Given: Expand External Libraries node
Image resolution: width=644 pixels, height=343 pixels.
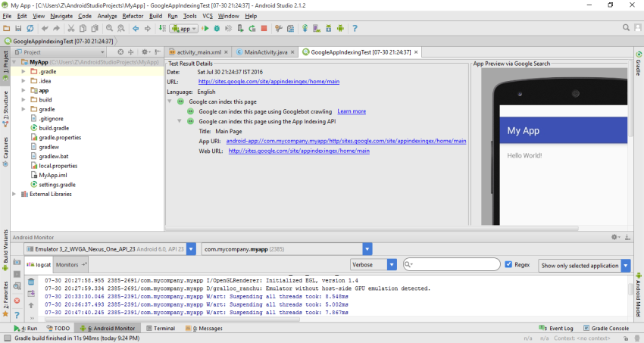Looking at the screenshot, I should click(14, 194).
